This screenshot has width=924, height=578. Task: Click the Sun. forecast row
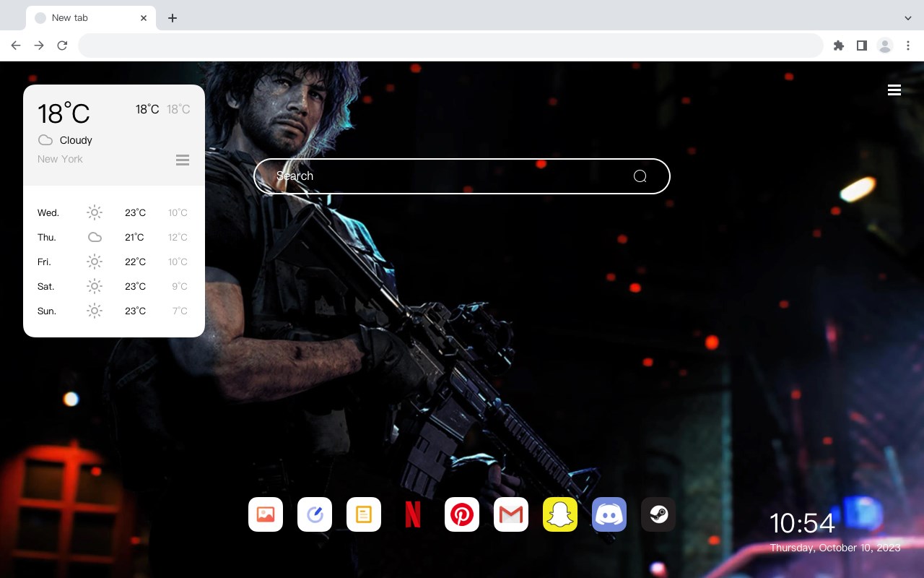point(113,311)
